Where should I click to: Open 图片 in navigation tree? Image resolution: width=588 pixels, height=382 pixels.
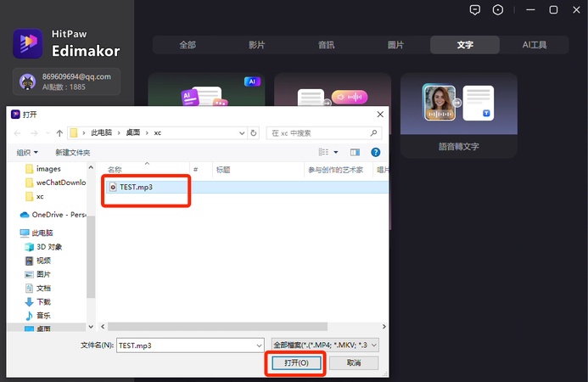pyautogui.click(x=37, y=274)
